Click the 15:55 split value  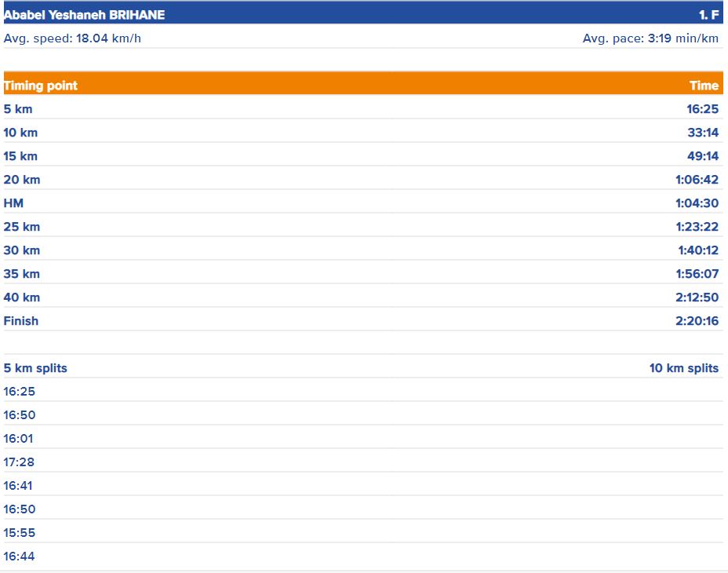[19, 533]
